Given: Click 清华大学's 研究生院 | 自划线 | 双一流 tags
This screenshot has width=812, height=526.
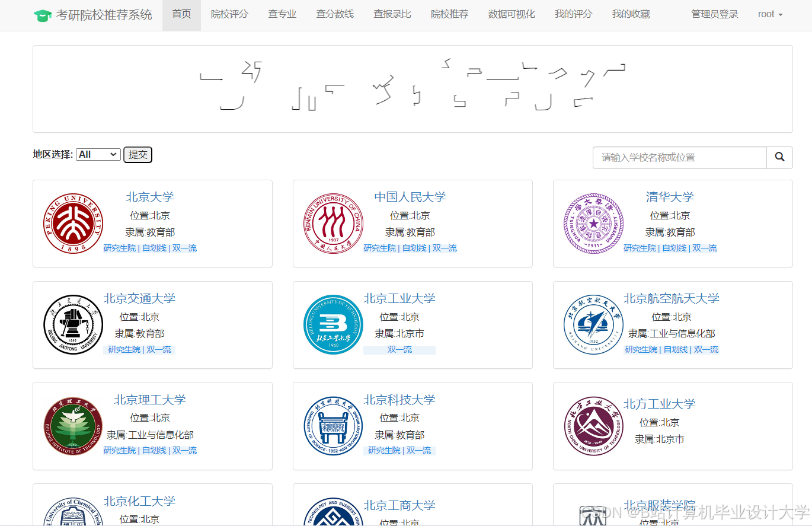Looking at the screenshot, I should point(670,248).
